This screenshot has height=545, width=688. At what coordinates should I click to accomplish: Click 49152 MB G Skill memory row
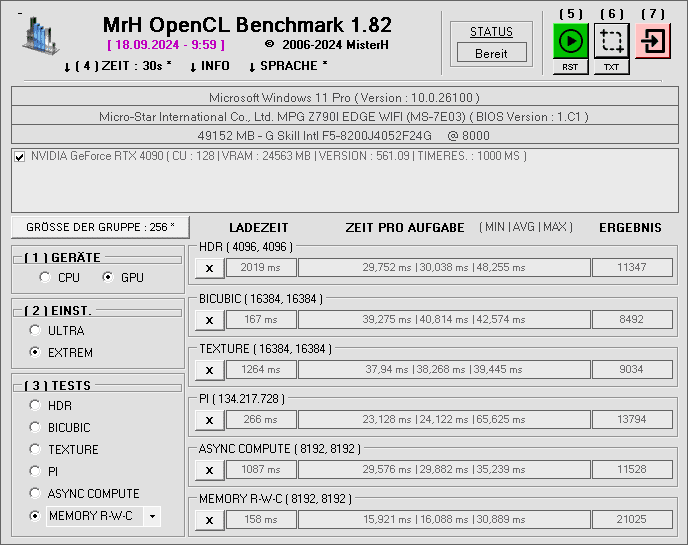coord(344,136)
